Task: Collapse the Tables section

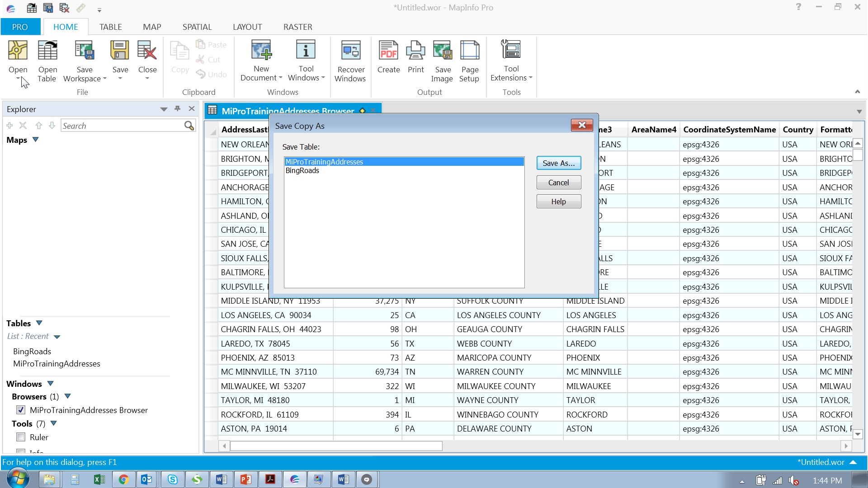Action: (39, 323)
